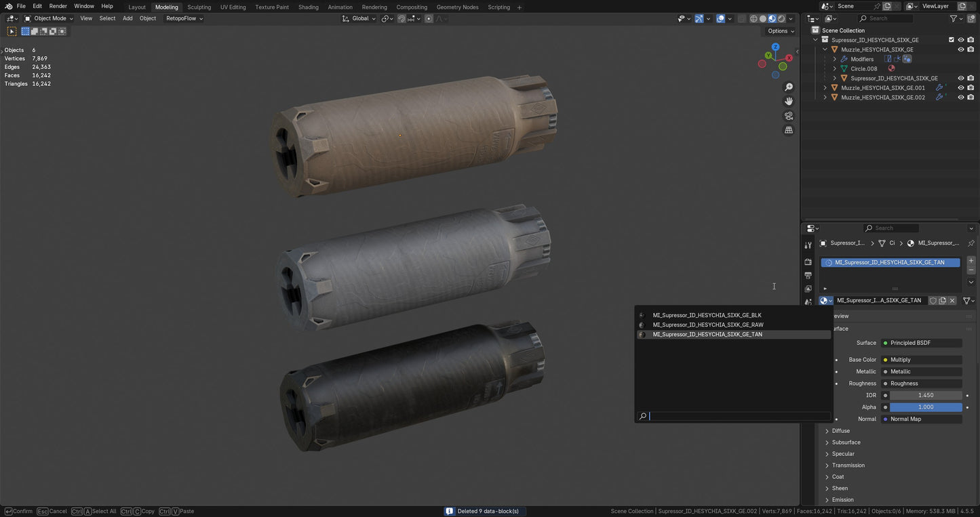Open the Render menu
The width and height of the screenshot is (980, 517).
pyautogui.click(x=58, y=6)
